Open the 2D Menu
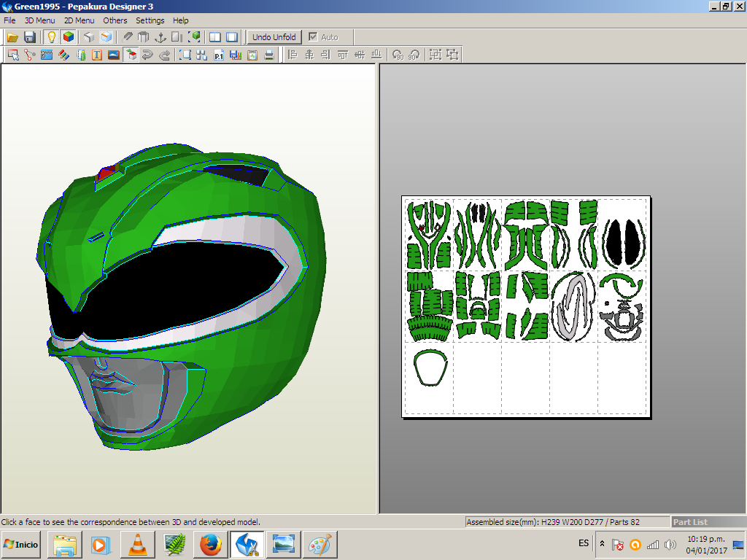 click(x=79, y=20)
